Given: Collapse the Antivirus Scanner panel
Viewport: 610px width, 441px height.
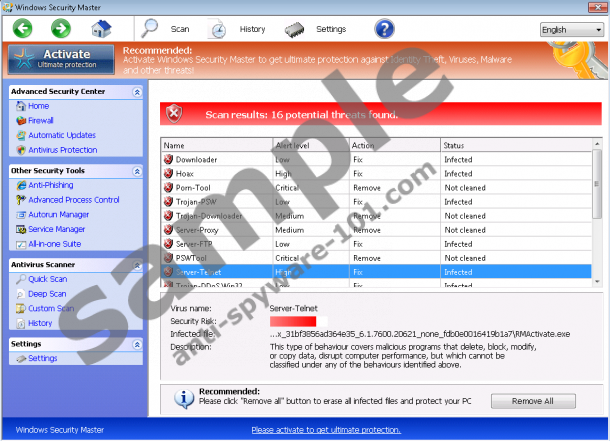Looking at the screenshot, I should pos(137,265).
